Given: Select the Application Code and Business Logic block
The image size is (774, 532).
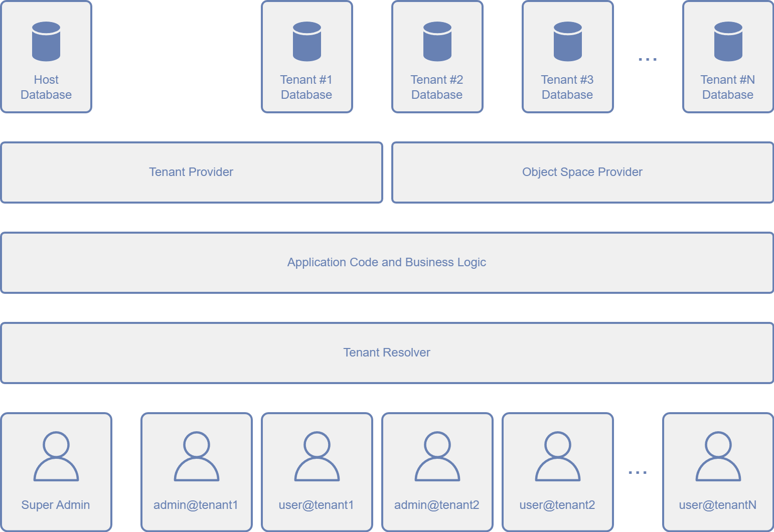Looking at the screenshot, I should pos(387,263).
